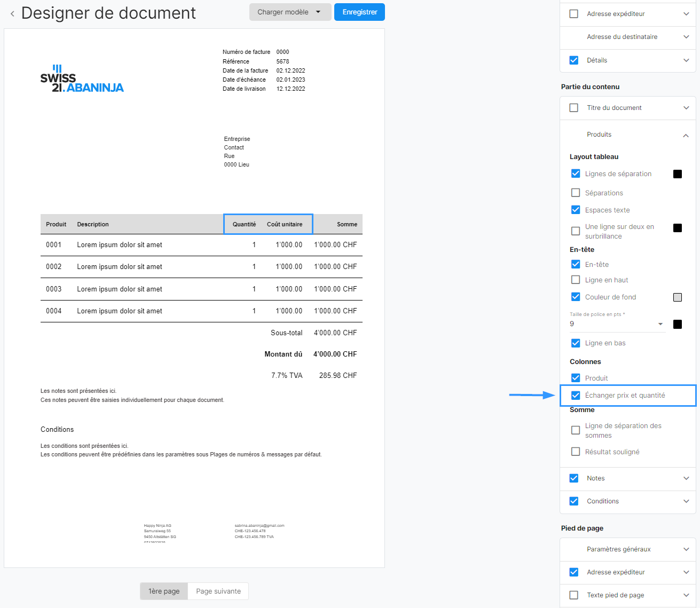The height and width of the screenshot is (608, 700).
Task: Open the Charger modèle dropdown
Action: pos(289,12)
